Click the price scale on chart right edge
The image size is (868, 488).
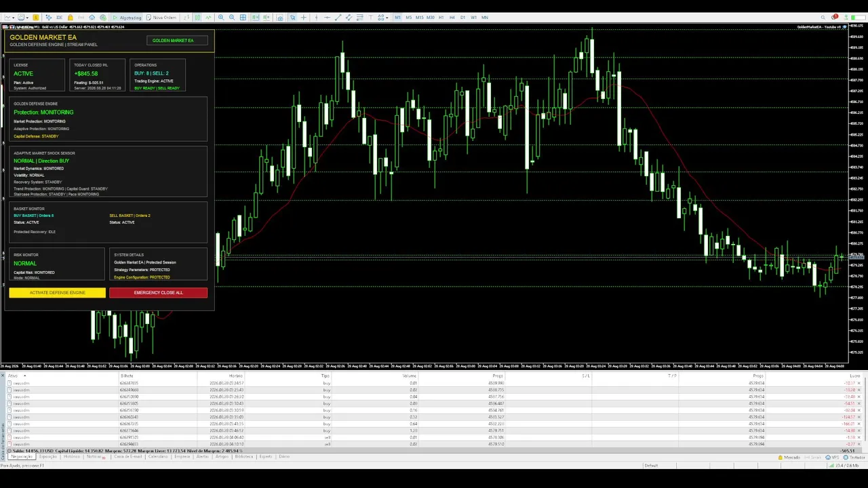858,193
